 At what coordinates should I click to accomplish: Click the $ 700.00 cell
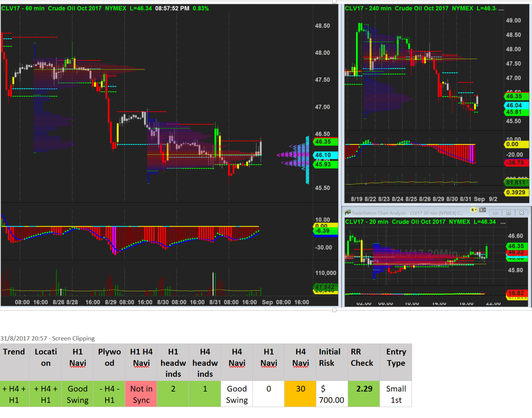[332, 394]
